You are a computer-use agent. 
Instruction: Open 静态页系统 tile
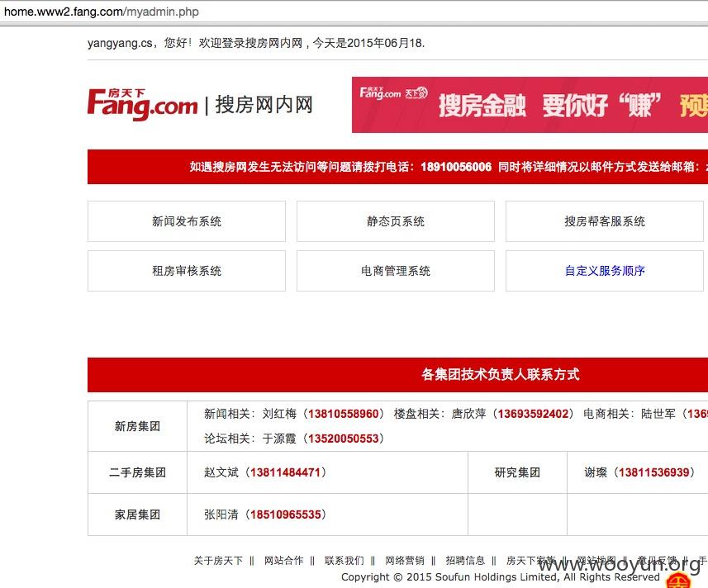click(396, 221)
